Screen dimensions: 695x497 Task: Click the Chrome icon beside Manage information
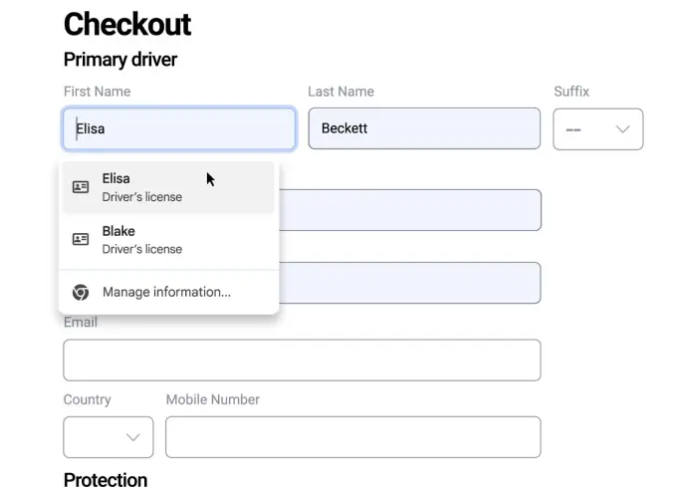pyautogui.click(x=81, y=292)
